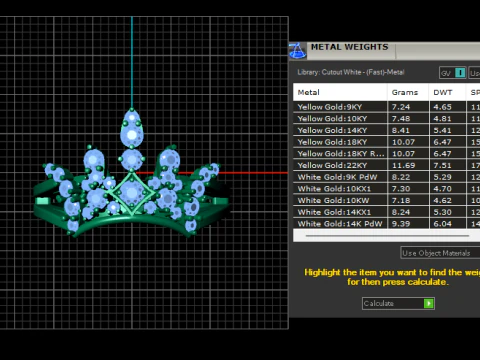Select the White Gold:14K PdW row
Image resolution: width=480 pixels, height=360 pixels.
point(387,223)
